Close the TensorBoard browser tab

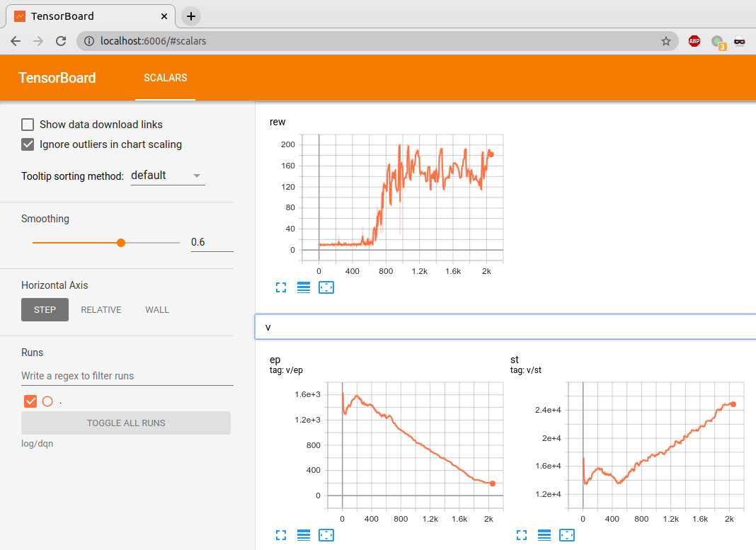(164, 16)
